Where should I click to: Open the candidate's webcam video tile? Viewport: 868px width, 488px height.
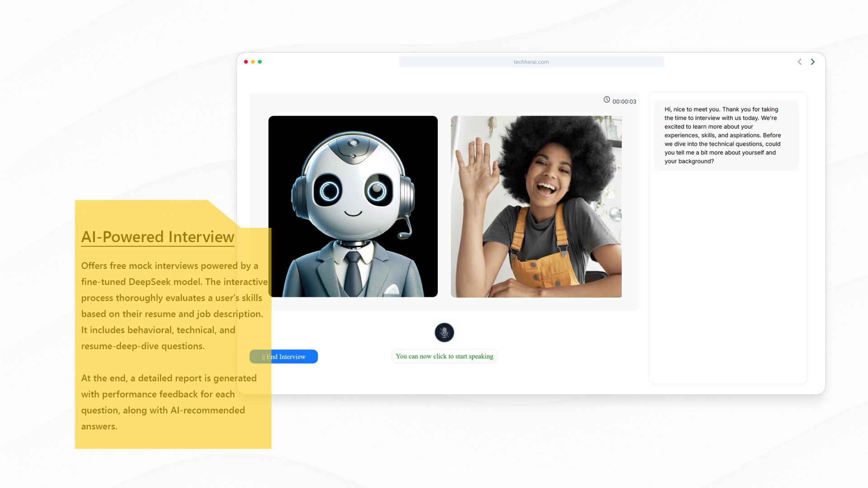[535, 206]
